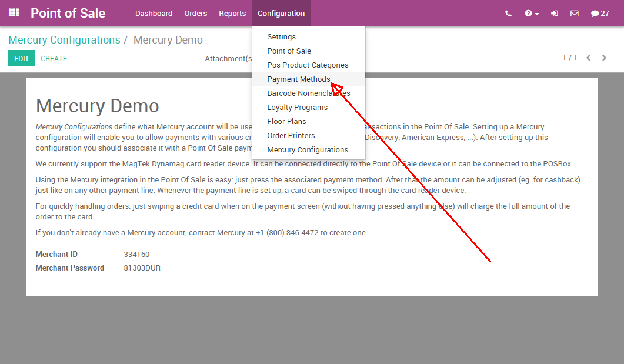624x364 pixels.
Task: Open the Attachment(s) dropdown
Action: click(x=228, y=58)
